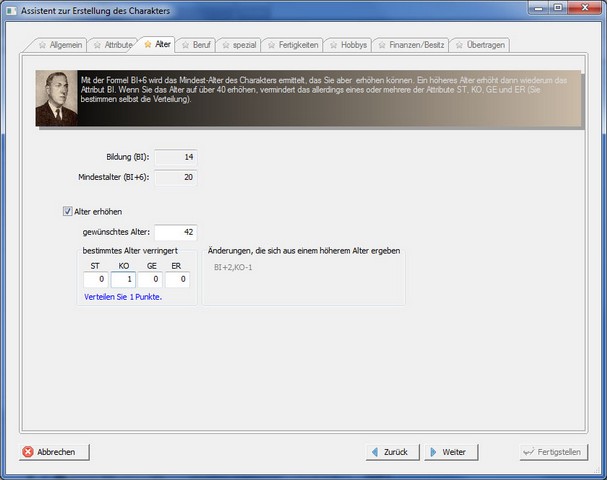Image resolution: width=607 pixels, height=480 pixels.
Task: Click the star icon on Attribute tab
Action: tap(97, 45)
